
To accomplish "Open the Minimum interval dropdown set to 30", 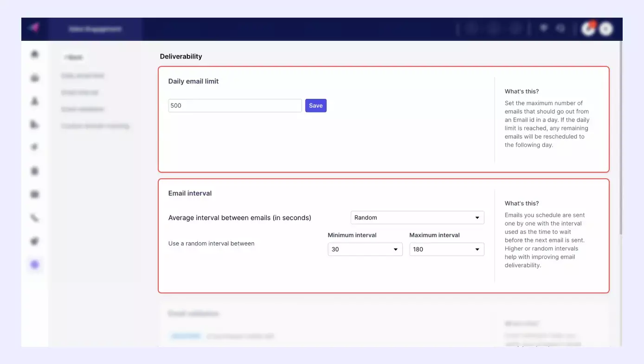I will coord(365,249).
